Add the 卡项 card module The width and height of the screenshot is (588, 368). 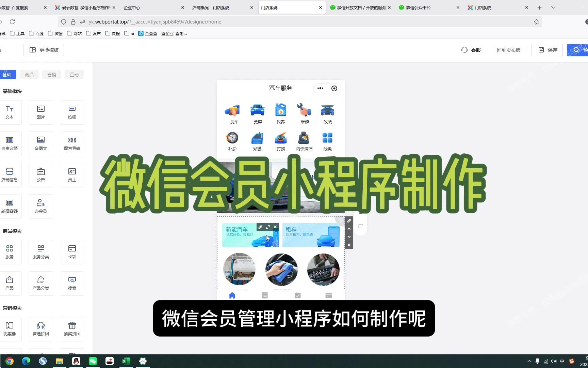tap(72, 252)
